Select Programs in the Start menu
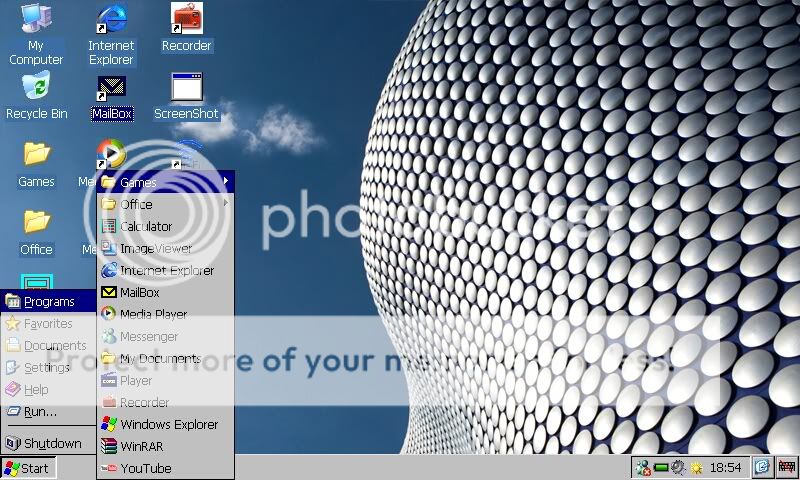The height and width of the screenshot is (480, 800). [48, 301]
